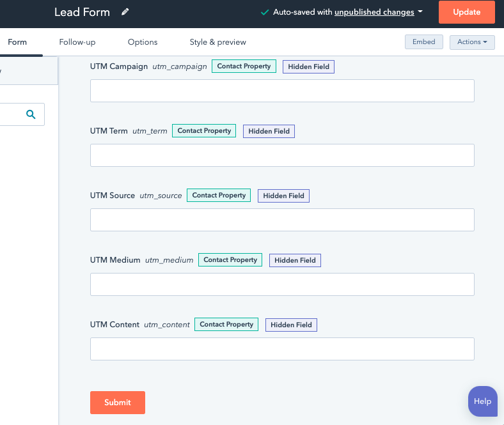
Task: Select the UTM Campaign field label
Action: click(118, 66)
